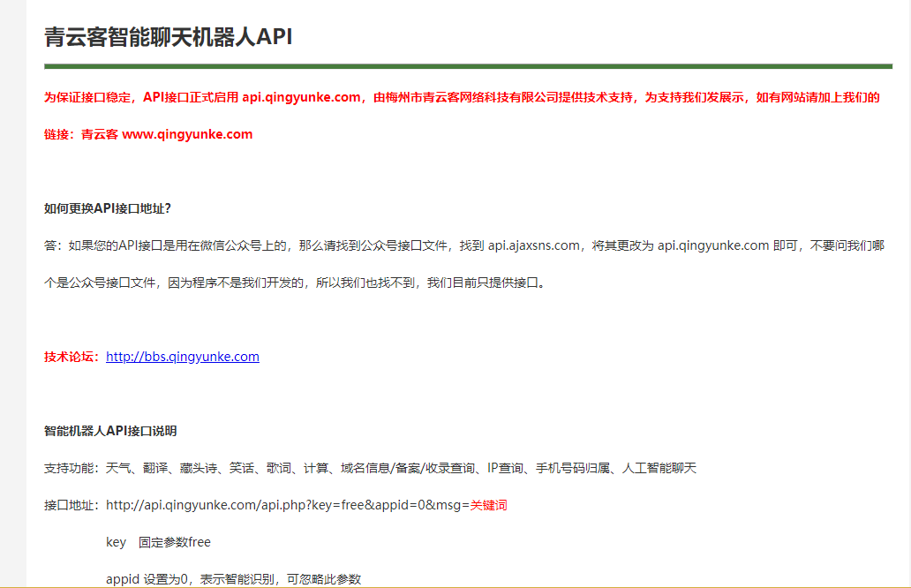Click api.ajaxsns.com in the answer paragraph

click(533, 245)
